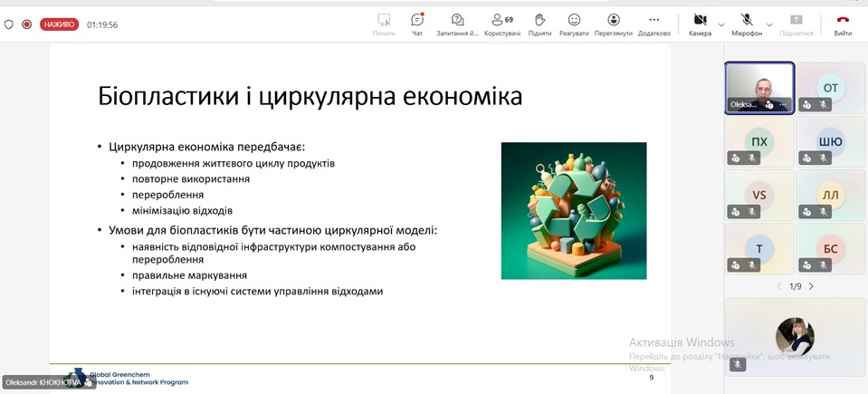Click the attendee role icon on Т tile
This screenshot has height=394, width=868.
(x=736, y=265)
